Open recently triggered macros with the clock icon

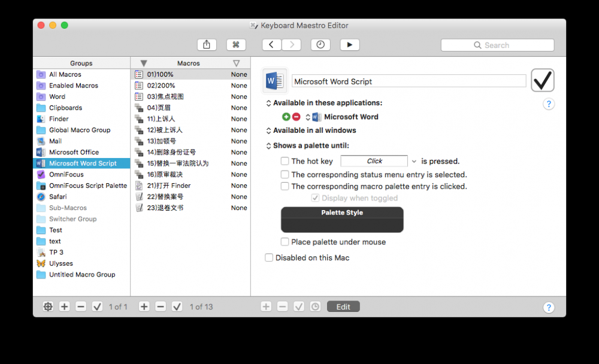320,44
